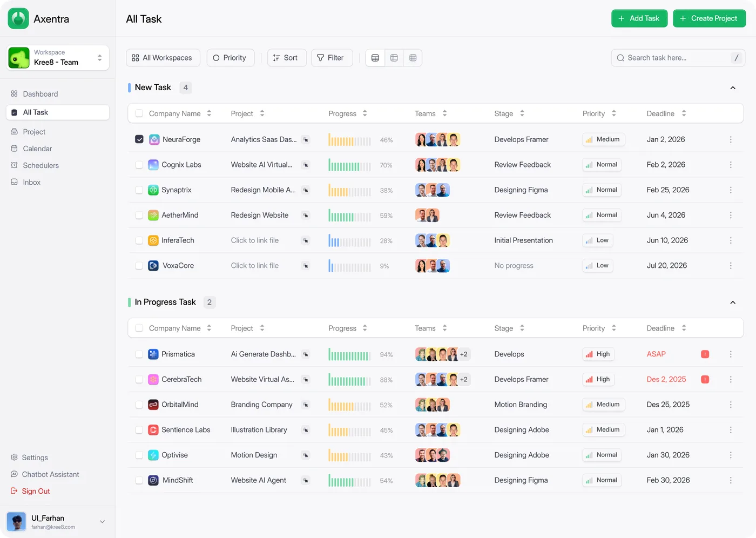The image size is (756, 538).
Task: Click the OrbitalMind company logo icon
Action: coord(153,405)
